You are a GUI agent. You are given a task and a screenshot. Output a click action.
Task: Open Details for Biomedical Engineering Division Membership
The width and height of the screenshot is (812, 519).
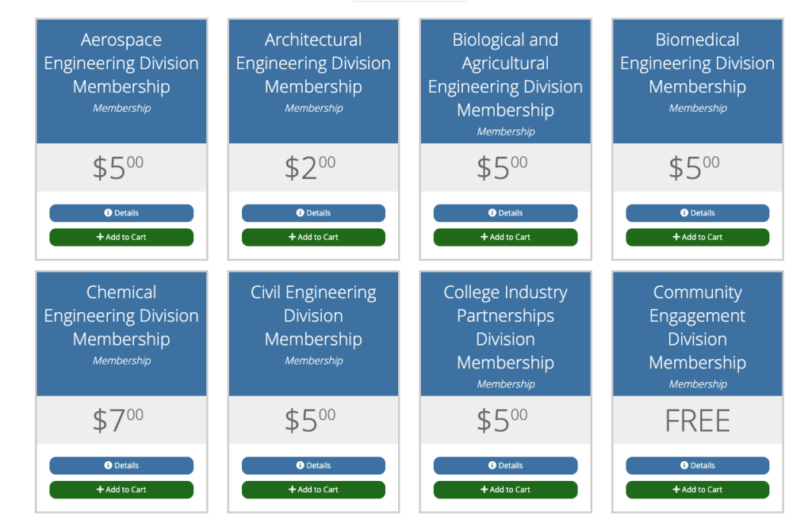[698, 212]
